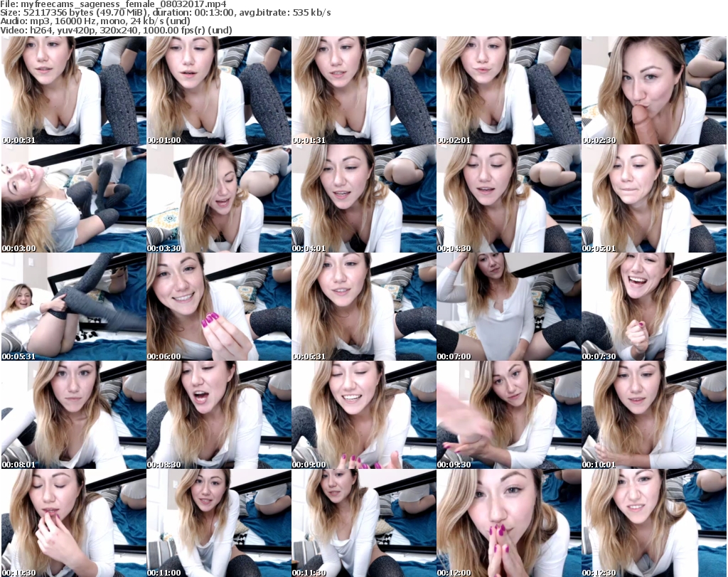Screen dimensions: 728x577
Task: Choose the frame stamped 00:11:30
Action: (363, 523)
